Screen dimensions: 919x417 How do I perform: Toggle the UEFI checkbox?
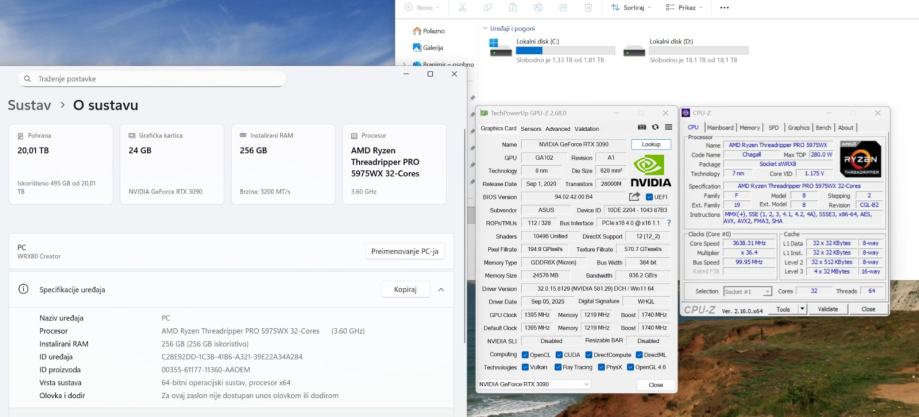tap(650, 197)
